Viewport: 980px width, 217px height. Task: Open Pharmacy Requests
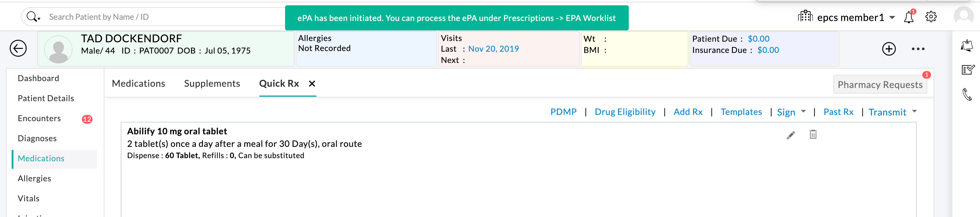[880, 84]
